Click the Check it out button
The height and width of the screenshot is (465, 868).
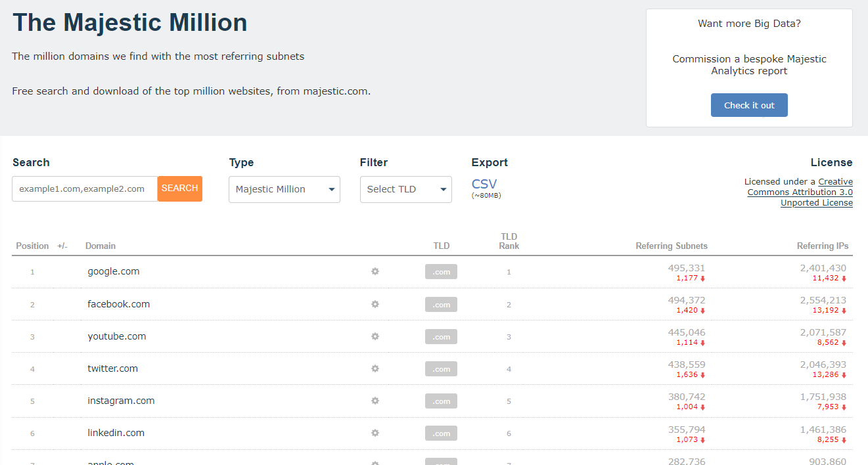pyautogui.click(x=749, y=105)
